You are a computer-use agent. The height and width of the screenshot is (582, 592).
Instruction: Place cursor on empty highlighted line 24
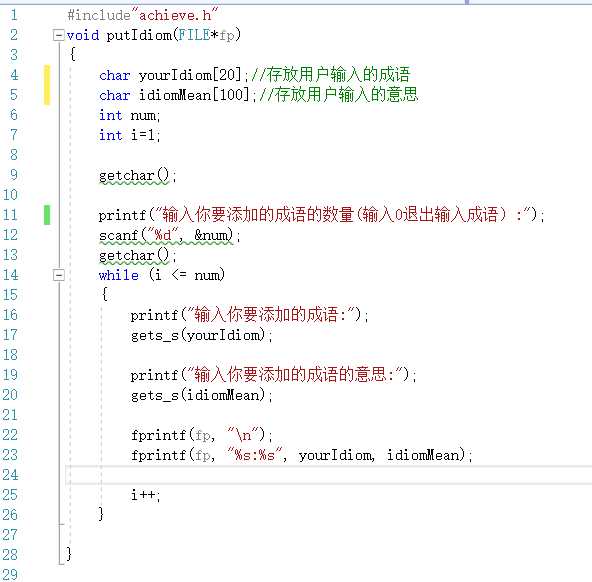click(328, 475)
